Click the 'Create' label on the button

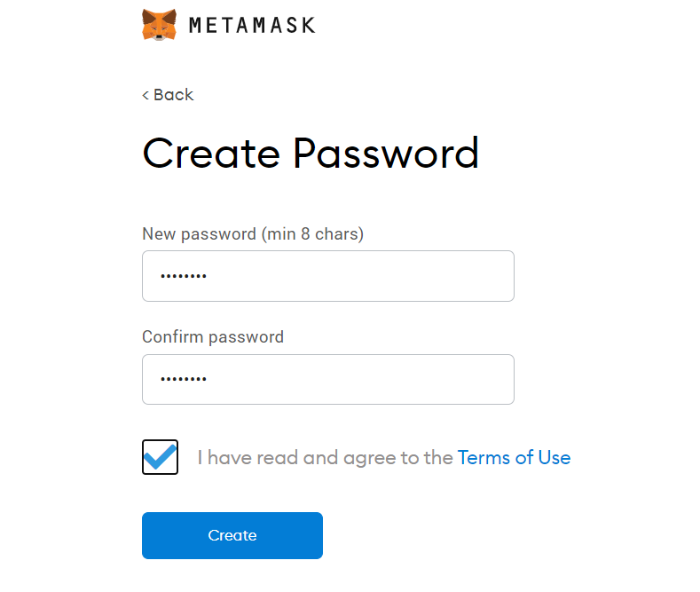(x=232, y=535)
